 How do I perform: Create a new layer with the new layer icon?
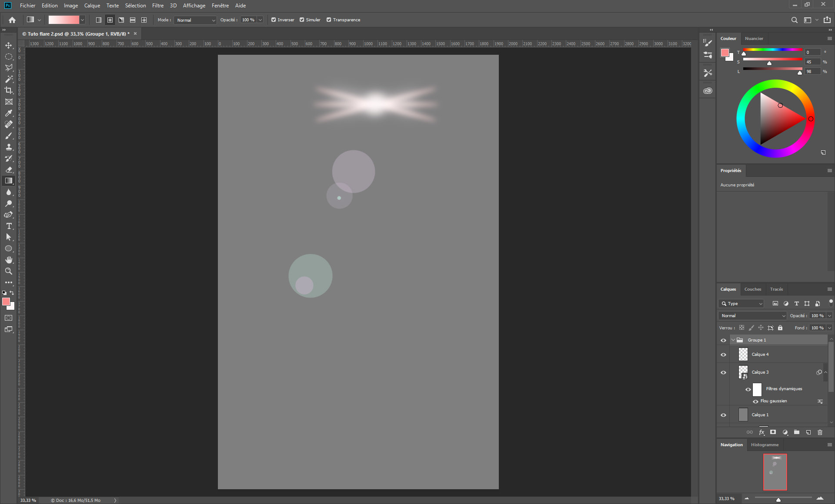pyautogui.click(x=808, y=432)
